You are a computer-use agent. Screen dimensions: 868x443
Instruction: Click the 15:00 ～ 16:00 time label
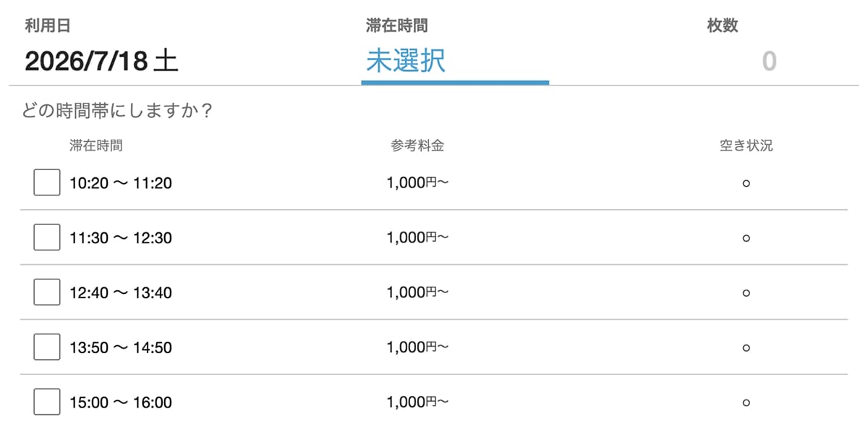121,402
